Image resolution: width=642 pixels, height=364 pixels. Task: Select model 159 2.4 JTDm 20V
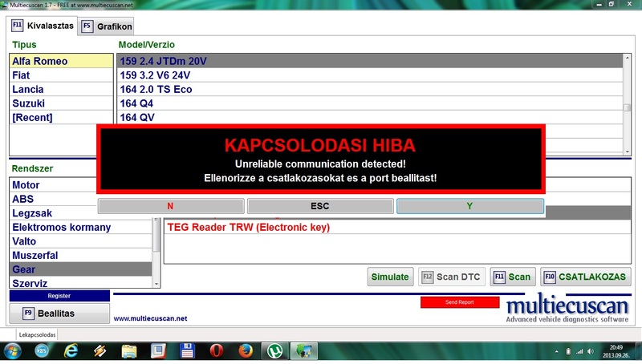[371, 61]
